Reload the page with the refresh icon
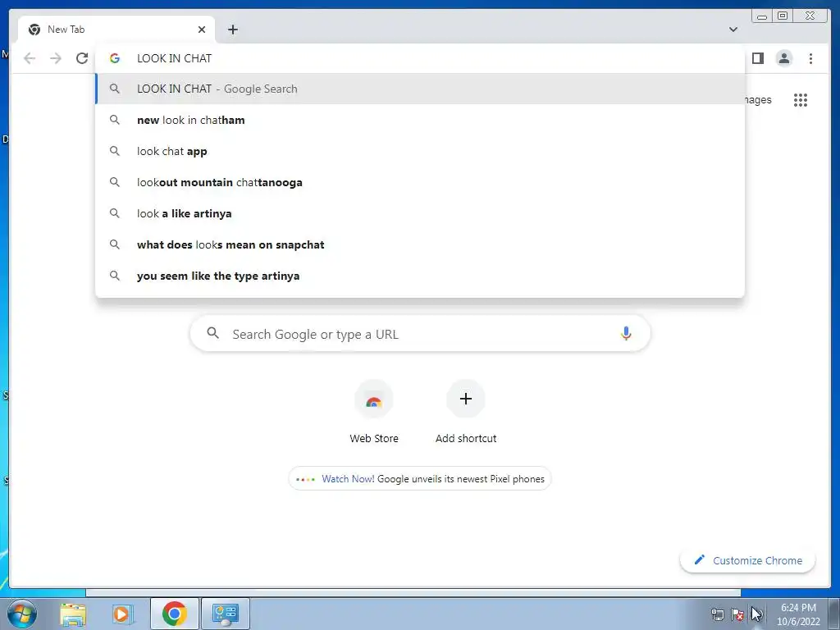Screen dimensions: 840x630 82,58
